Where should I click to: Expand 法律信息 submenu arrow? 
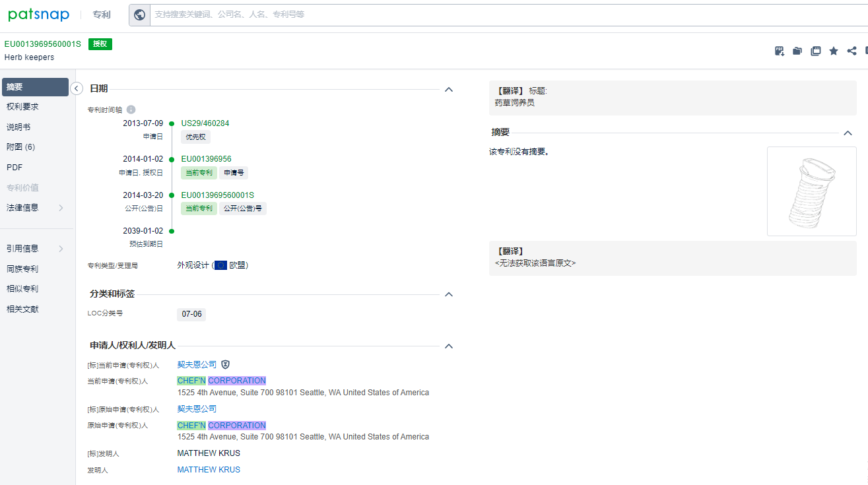pos(61,208)
